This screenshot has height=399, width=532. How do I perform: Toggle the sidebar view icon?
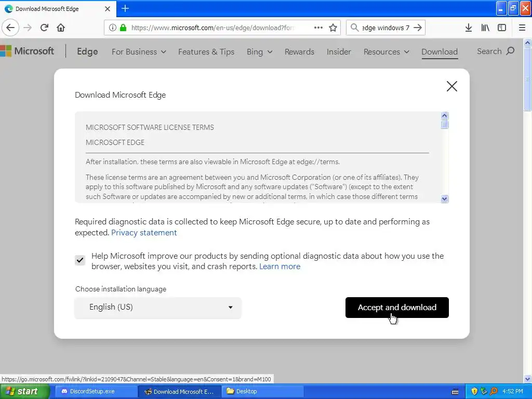pos(502,28)
